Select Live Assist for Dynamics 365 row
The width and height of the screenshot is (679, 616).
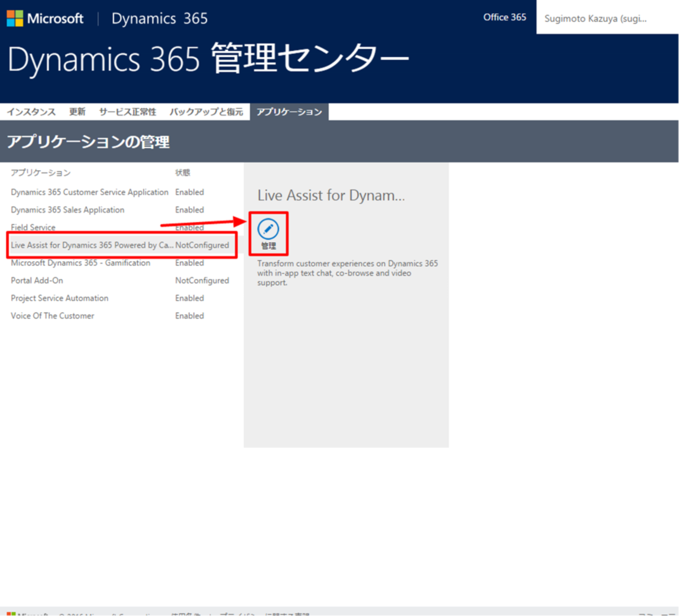92,245
